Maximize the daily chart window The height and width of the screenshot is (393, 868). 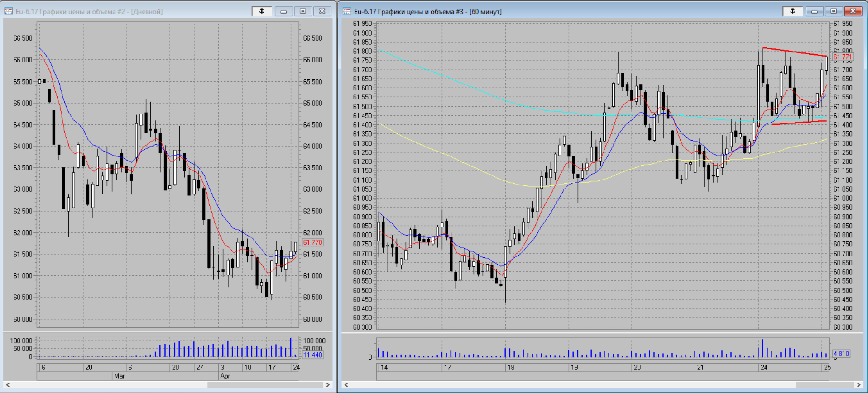[303, 11]
